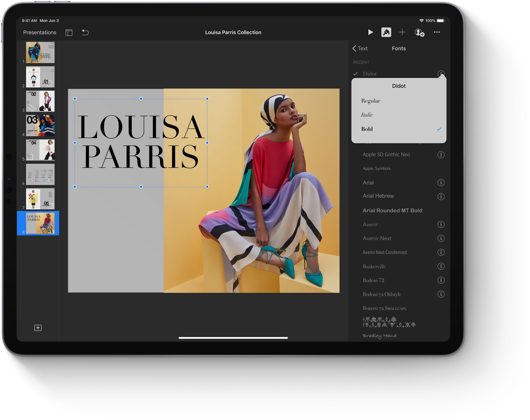
Task: Expand Avenir Next font variants
Action: (441, 238)
